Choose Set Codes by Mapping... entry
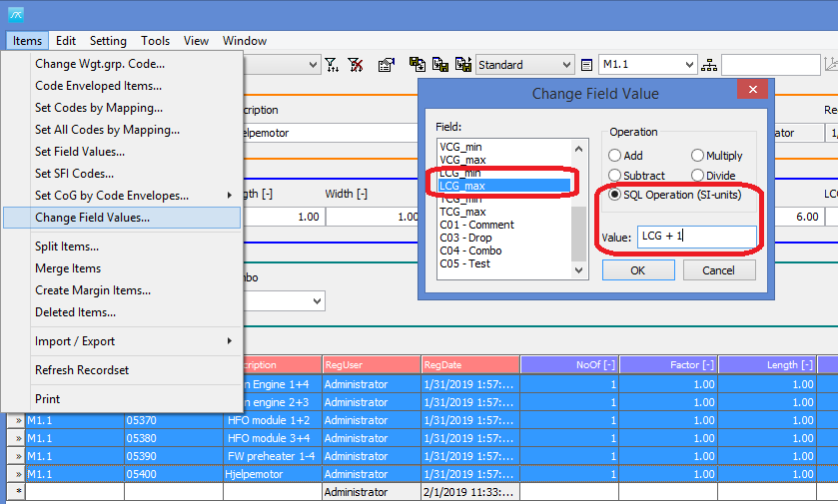The height and width of the screenshot is (504, 838). click(122, 108)
